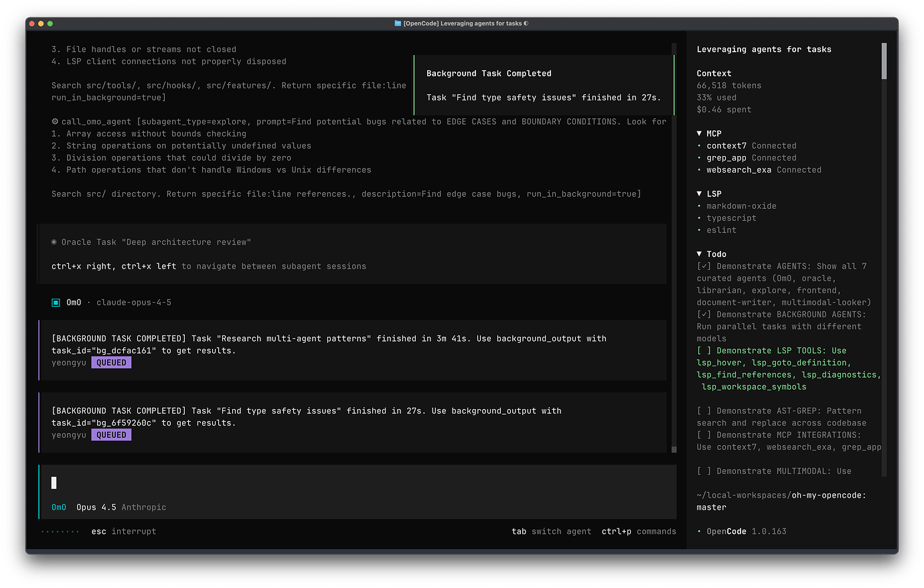Click the spinner dots next to esc interrupt
The width and height of the screenshot is (924, 588).
(x=60, y=532)
